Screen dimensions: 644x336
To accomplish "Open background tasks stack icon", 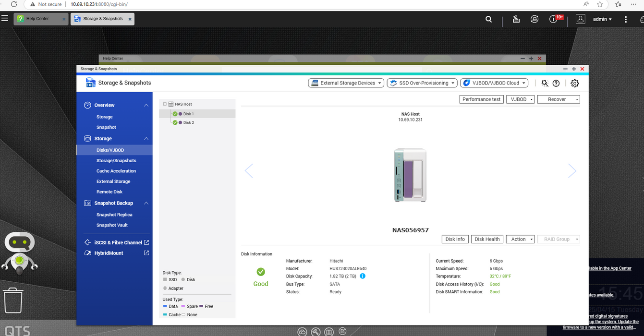I will pos(516,19).
